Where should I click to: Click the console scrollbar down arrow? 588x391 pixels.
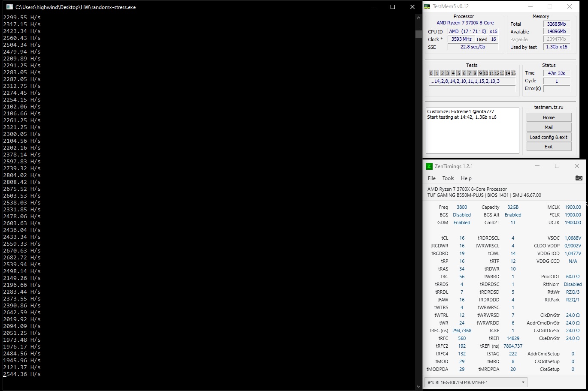point(419,387)
